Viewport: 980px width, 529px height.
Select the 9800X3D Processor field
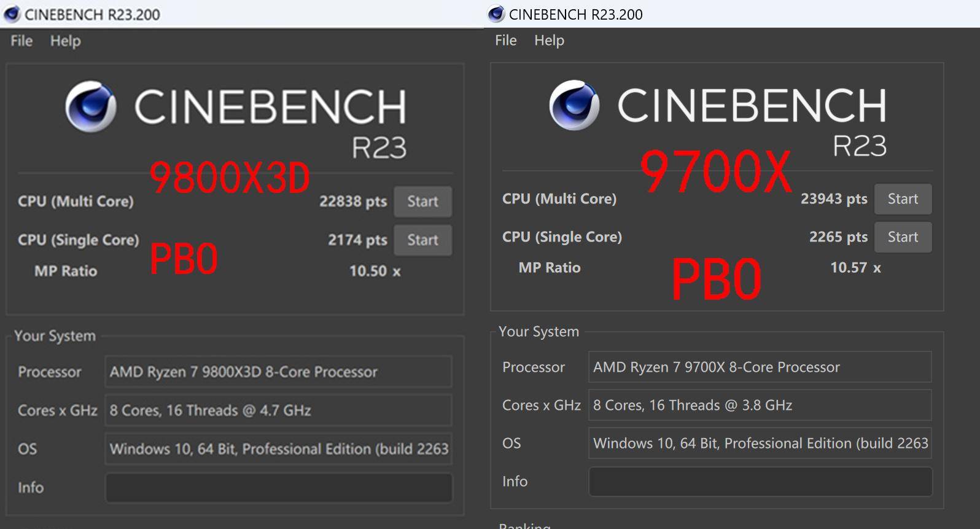279,372
